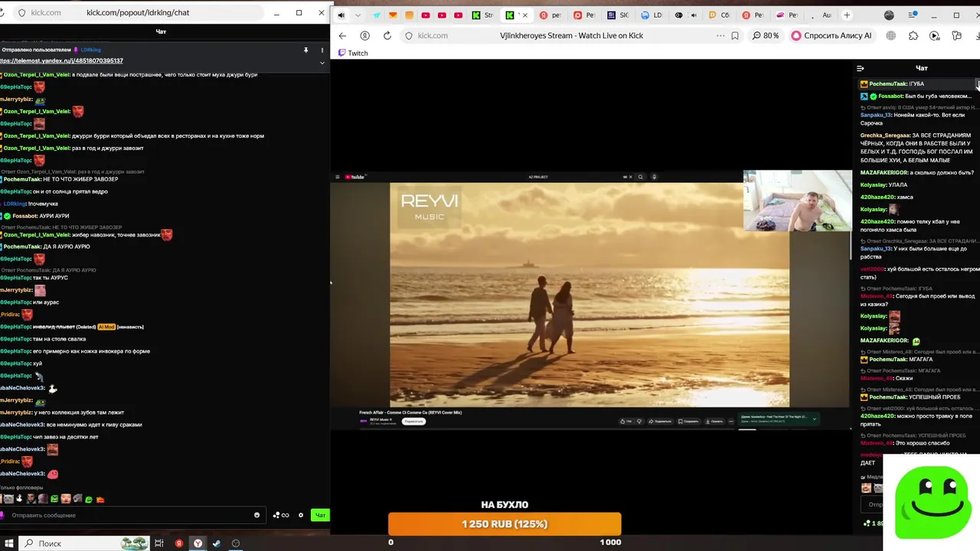The image size is (980, 551).
Task: Click the site protection shield next to kick.com
Action: click(409, 35)
